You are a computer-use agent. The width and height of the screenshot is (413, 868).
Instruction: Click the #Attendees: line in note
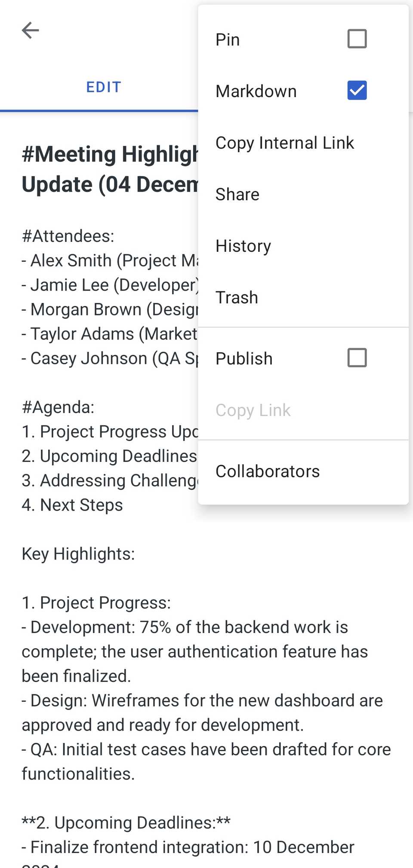(x=68, y=236)
